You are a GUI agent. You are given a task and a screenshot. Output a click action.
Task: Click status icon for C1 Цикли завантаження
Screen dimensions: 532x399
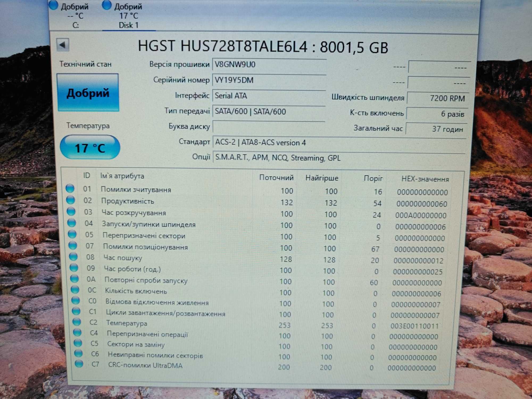pyautogui.click(x=76, y=311)
